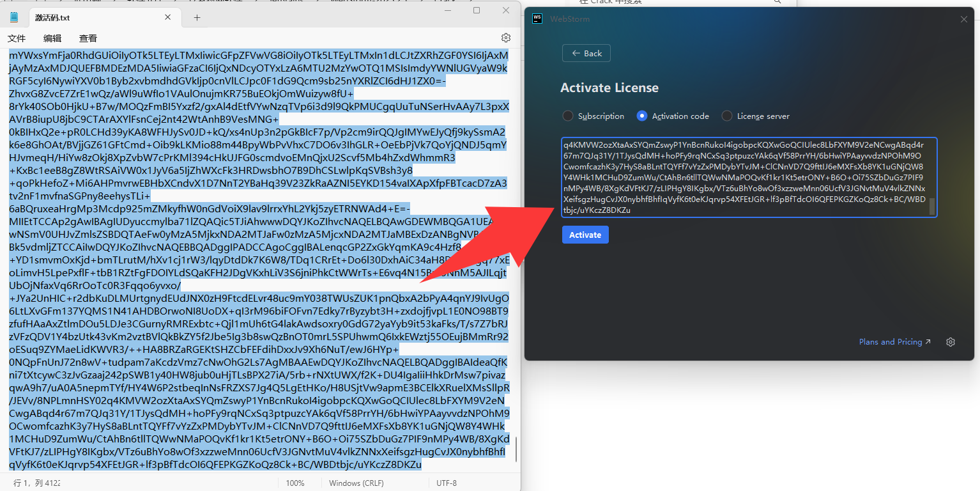Close the 激活码.txt tab
The width and height of the screenshot is (980, 491).
click(168, 17)
